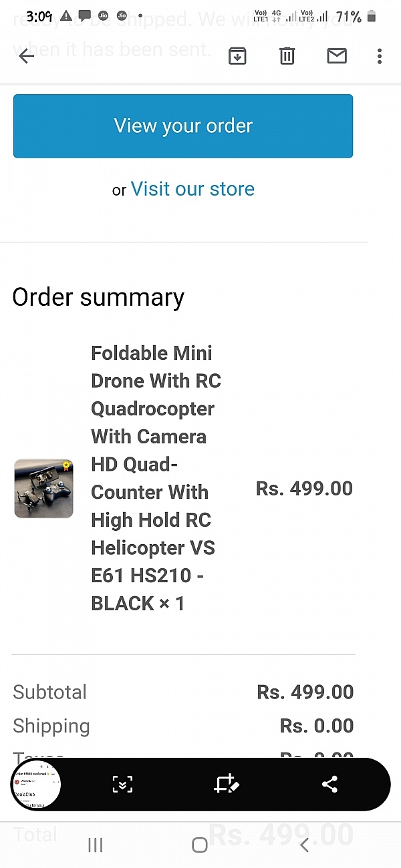Delete email with the trash icon
401x868 pixels.
coord(287,56)
